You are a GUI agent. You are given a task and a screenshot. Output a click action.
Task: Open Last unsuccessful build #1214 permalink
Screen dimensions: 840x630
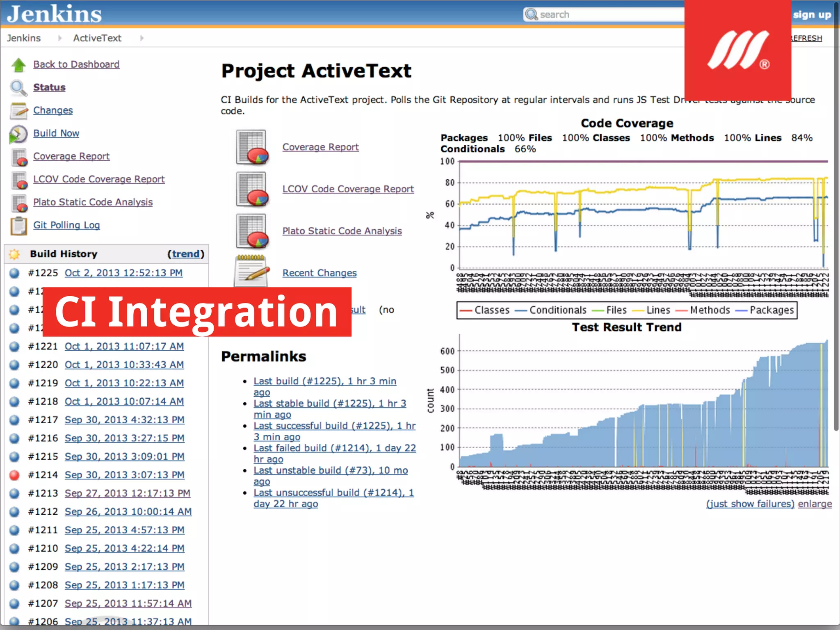point(334,498)
